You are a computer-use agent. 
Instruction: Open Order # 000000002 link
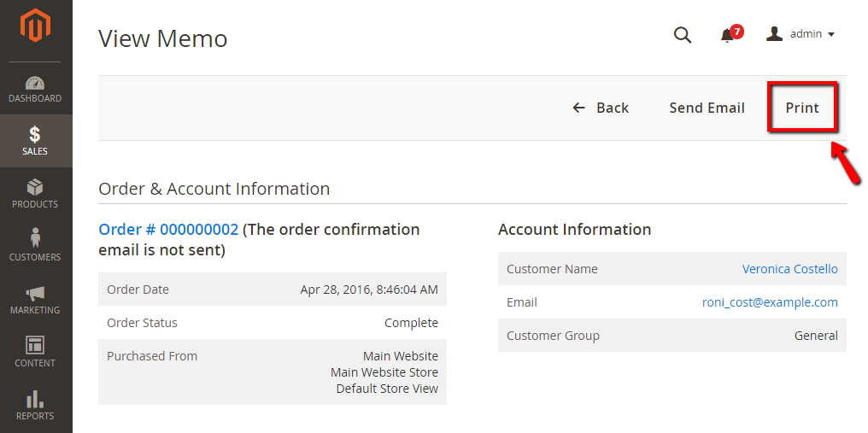click(x=168, y=229)
